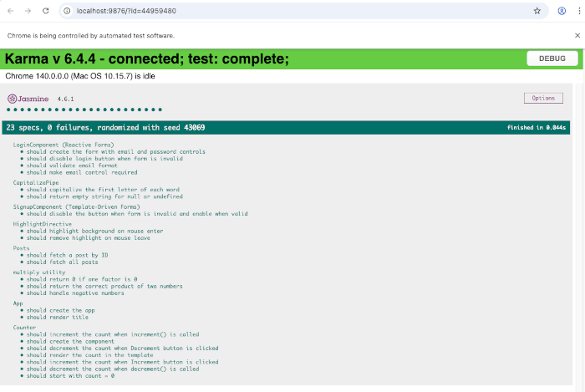The image size is (585, 392).
Task: Open the multiply utility suite link
Action: click(x=39, y=272)
